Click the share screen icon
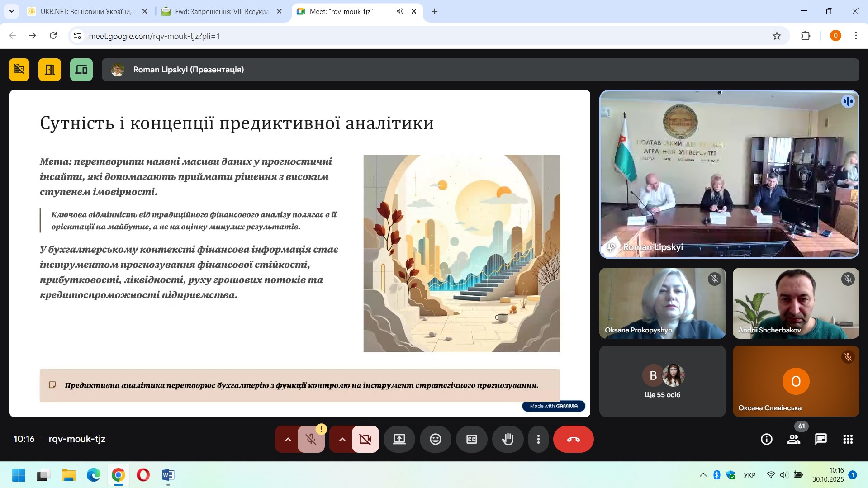Screen dimensions: 868x488 click(399, 439)
